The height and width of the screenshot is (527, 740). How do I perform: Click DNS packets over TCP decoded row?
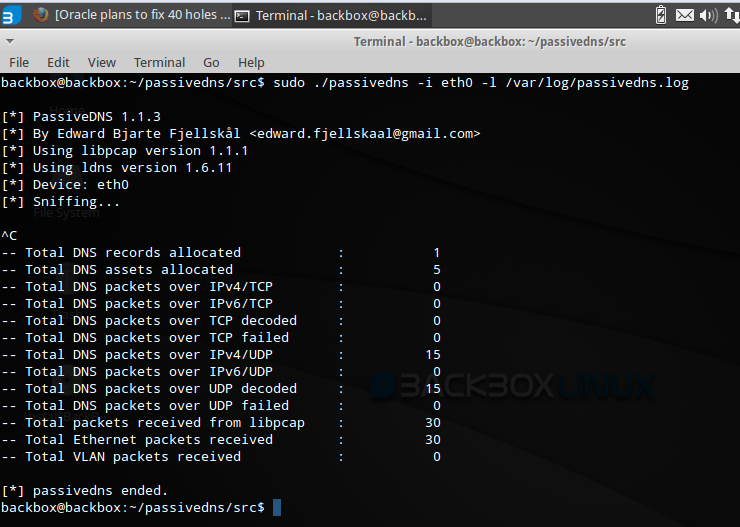tap(221, 320)
